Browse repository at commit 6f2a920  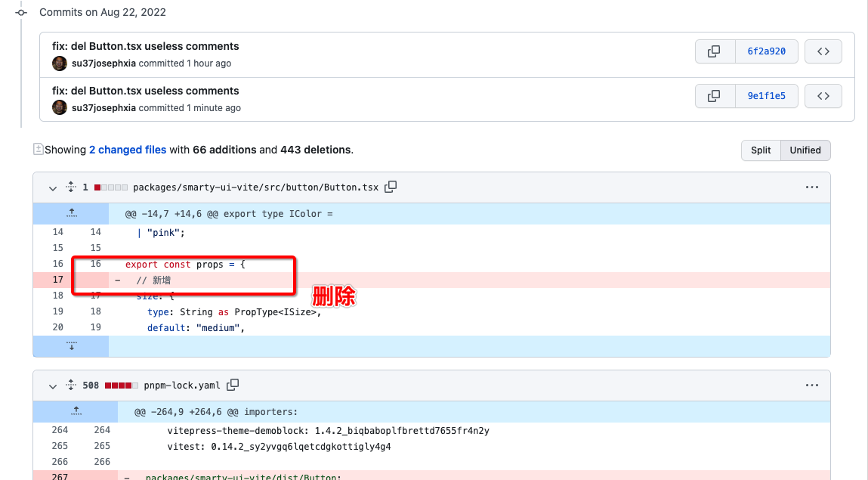coord(823,51)
